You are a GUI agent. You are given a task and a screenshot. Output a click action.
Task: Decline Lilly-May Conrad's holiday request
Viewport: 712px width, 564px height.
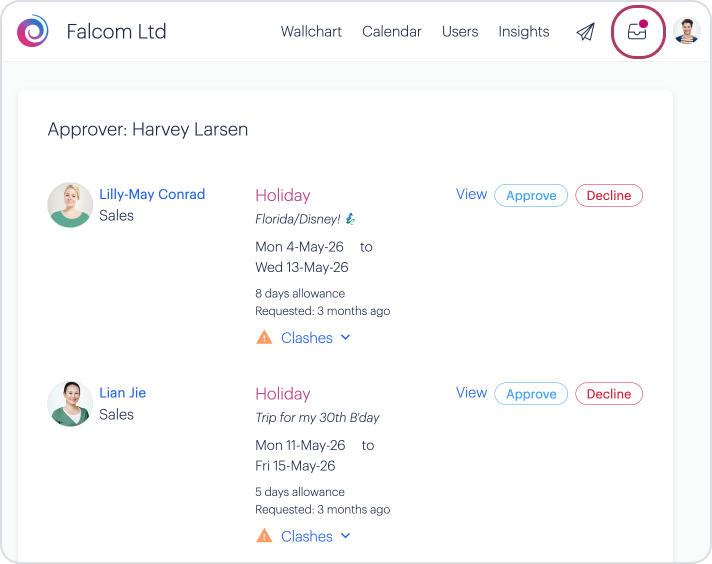pyautogui.click(x=608, y=196)
